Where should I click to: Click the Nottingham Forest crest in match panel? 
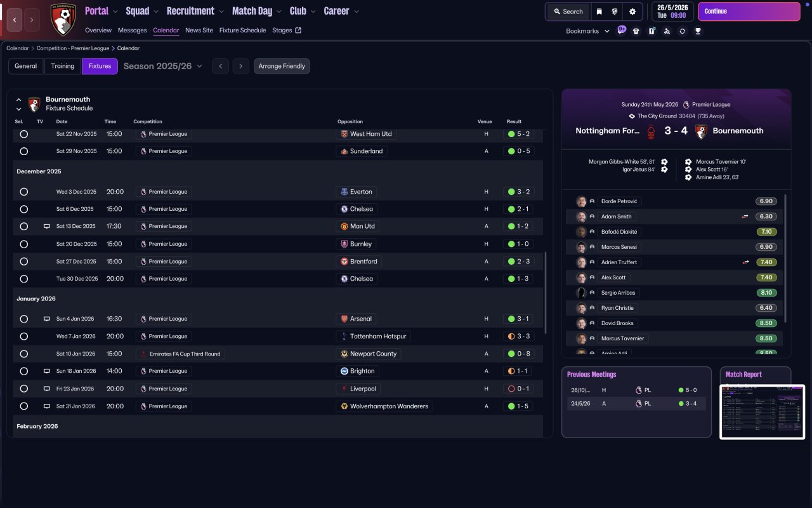(651, 131)
